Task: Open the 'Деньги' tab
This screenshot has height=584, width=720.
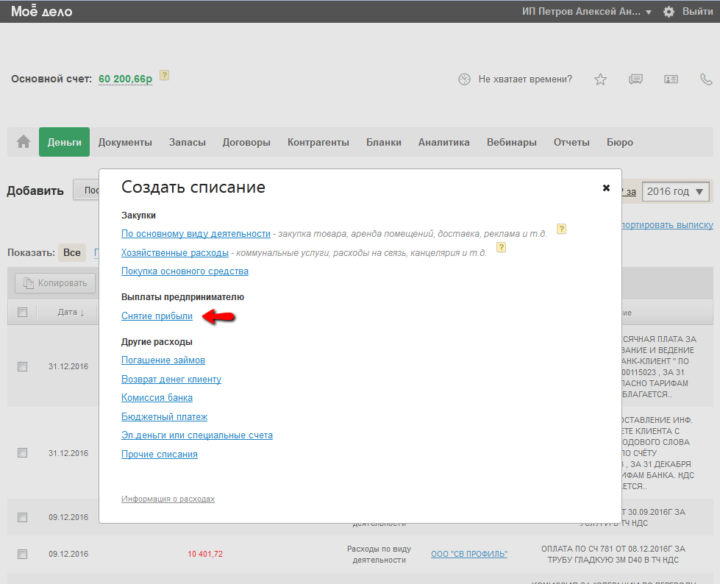Action: coord(64,142)
